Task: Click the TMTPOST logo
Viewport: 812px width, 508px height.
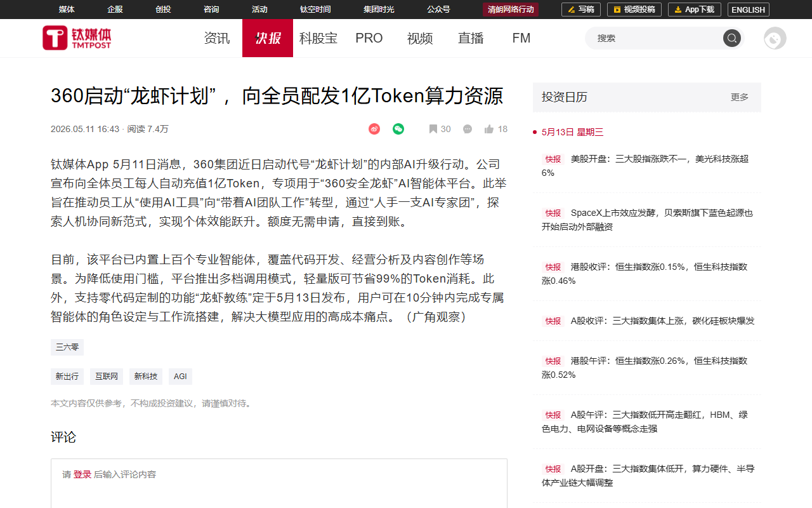Action: (x=77, y=38)
